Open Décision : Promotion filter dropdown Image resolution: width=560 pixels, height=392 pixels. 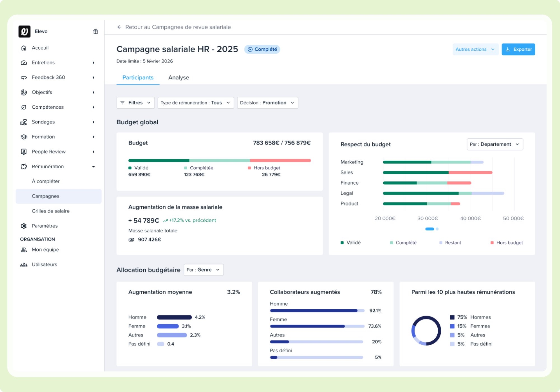coord(267,103)
